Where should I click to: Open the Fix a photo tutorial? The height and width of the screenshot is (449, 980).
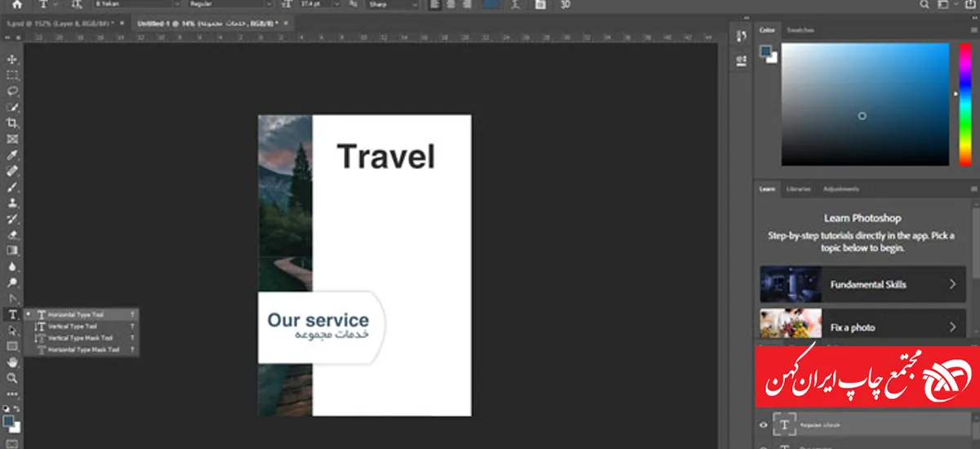click(x=862, y=327)
